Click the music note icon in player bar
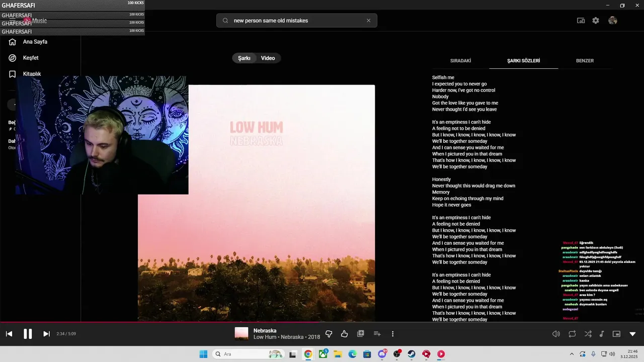The image size is (644, 362). [x=602, y=334]
